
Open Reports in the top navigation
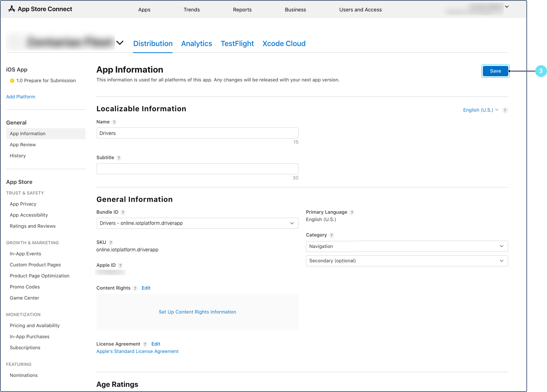pyautogui.click(x=242, y=10)
